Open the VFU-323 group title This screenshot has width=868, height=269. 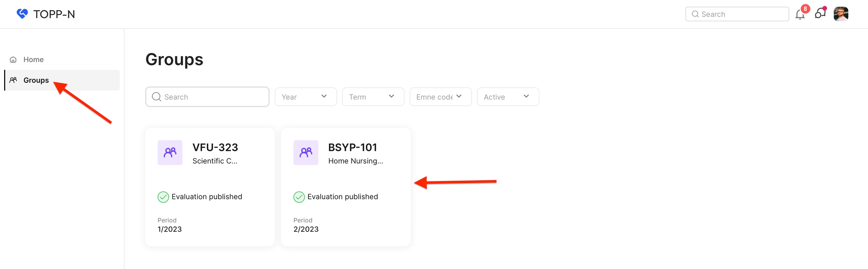tap(215, 147)
